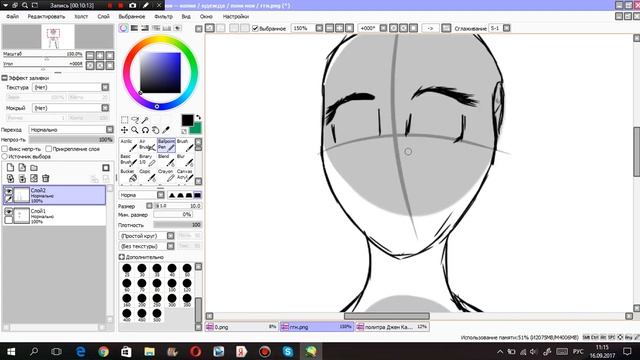The width and height of the screenshot is (640, 360).
Task: Open the Окно menu
Action: (x=206, y=16)
